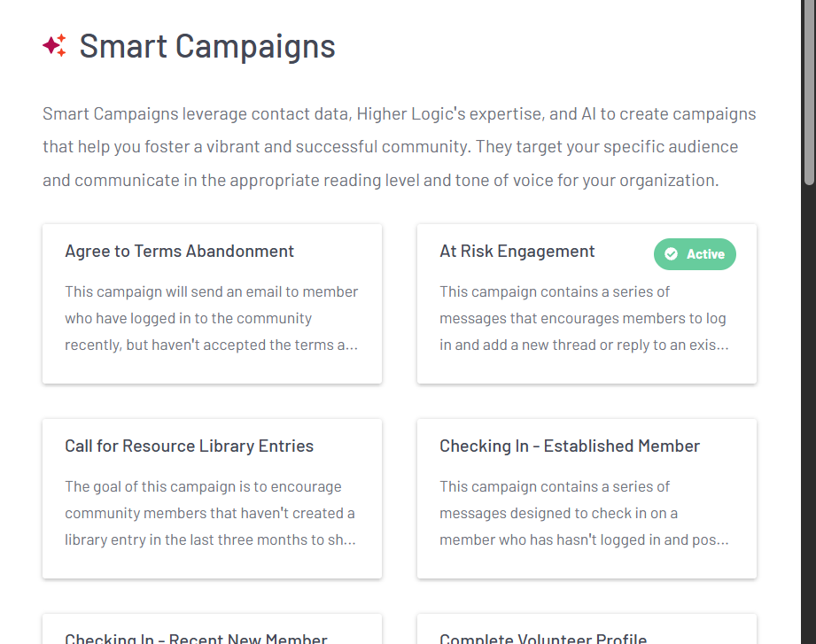
Task: Click the Smart Campaigns intro paragraph
Action: (x=399, y=147)
